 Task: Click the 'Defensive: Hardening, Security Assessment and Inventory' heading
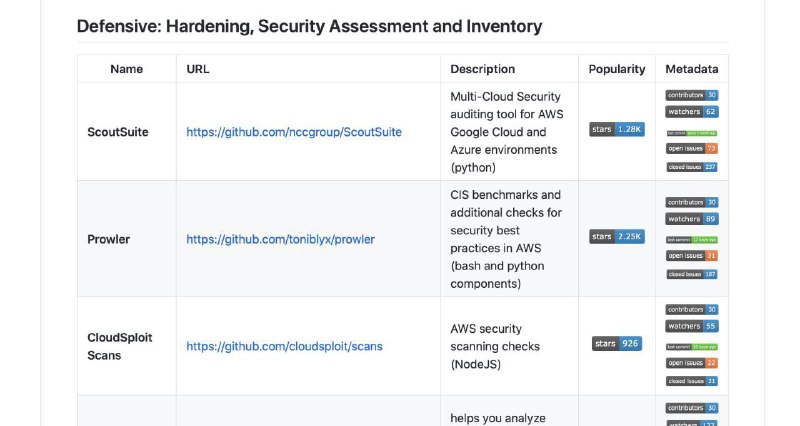pos(309,27)
